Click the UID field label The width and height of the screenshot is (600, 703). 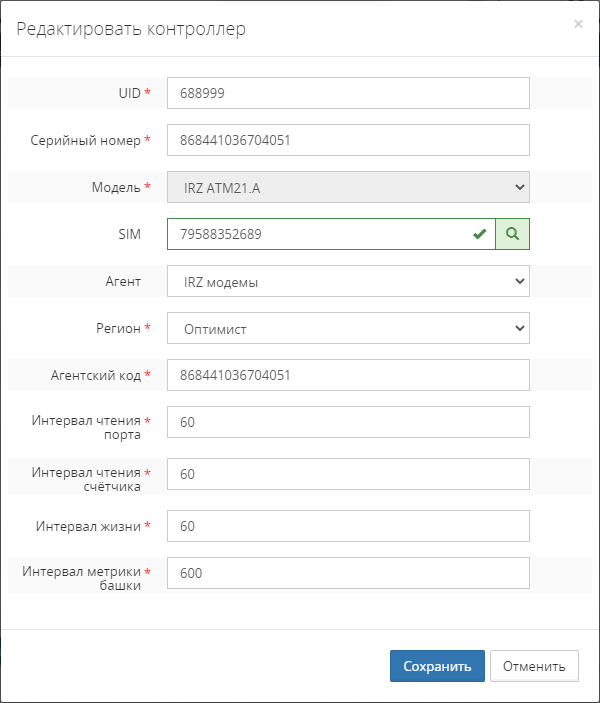(x=129, y=93)
